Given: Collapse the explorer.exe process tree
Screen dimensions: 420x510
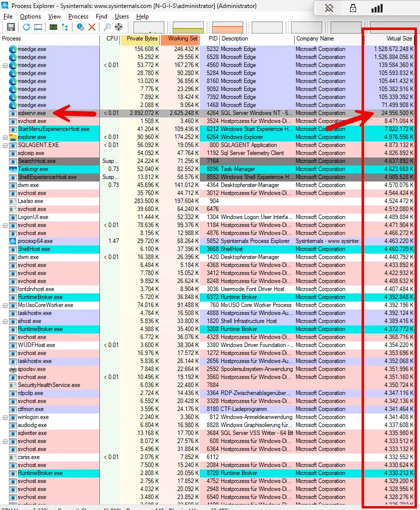Looking at the screenshot, I should pos(5,137).
